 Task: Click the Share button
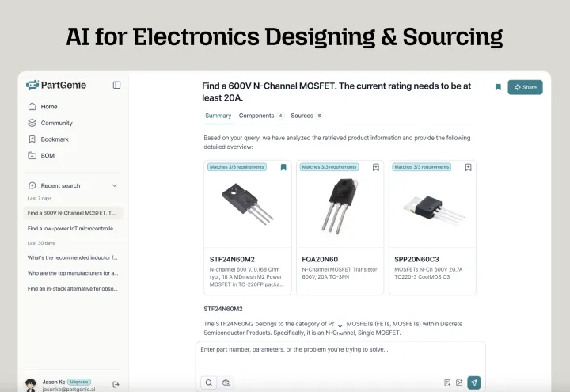526,87
